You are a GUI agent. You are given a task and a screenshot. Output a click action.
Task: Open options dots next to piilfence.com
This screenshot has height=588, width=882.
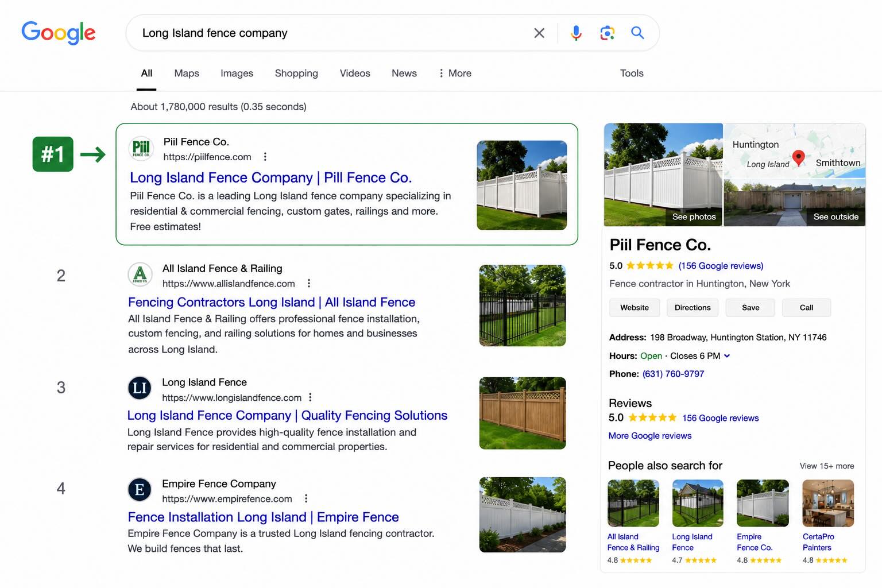pos(265,157)
